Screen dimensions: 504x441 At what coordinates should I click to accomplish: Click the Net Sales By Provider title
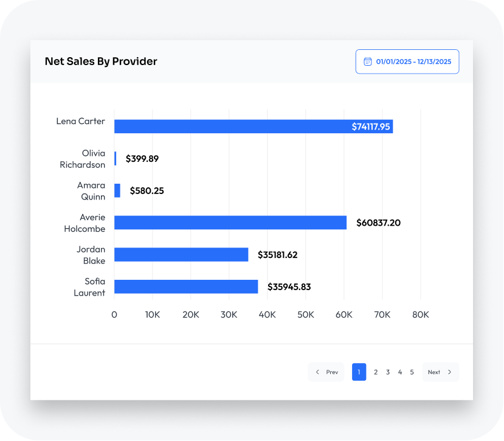(101, 61)
